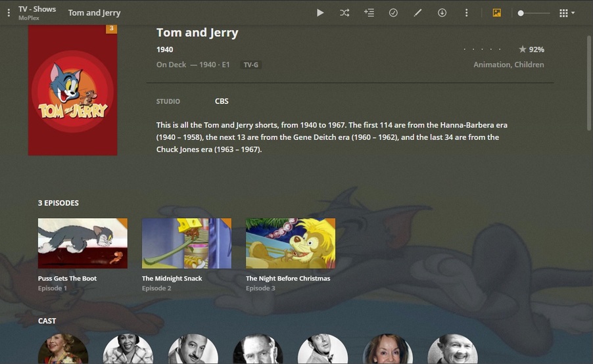593x364 pixels.
Task: Go to TV - Shows library breadcrumb
Action: tap(37, 9)
